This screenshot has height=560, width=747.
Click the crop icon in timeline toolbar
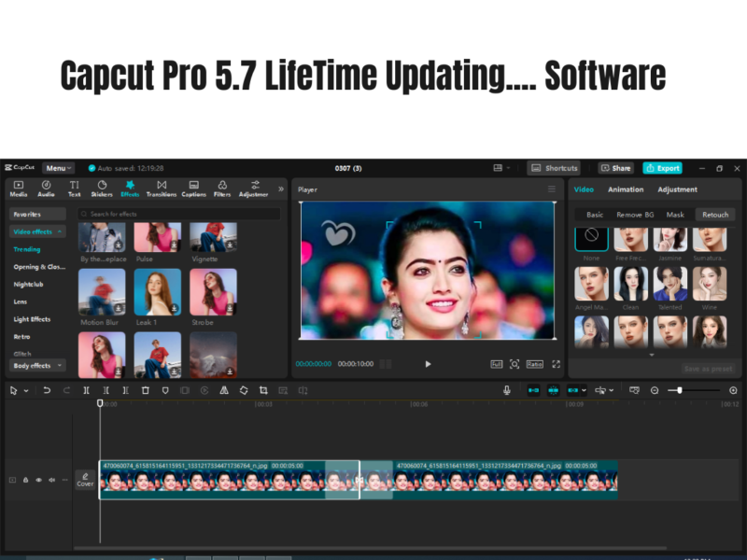pyautogui.click(x=263, y=390)
